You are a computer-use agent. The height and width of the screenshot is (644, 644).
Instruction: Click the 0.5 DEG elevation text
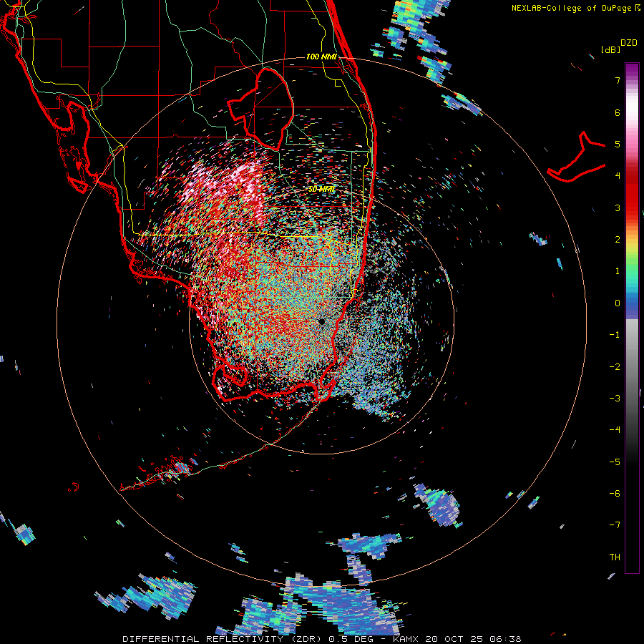click(x=351, y=639)
